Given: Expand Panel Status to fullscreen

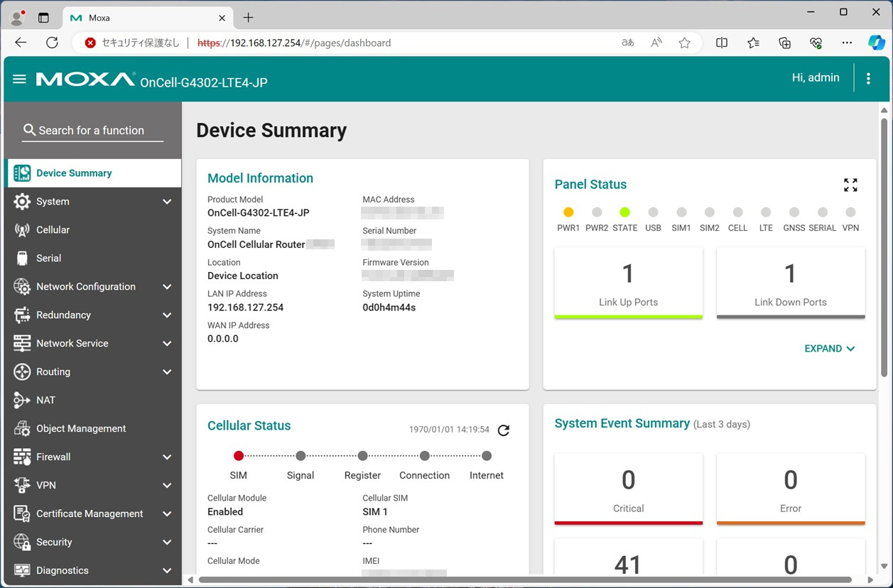Looking at the screenshot, I should [x=850, y=185].
